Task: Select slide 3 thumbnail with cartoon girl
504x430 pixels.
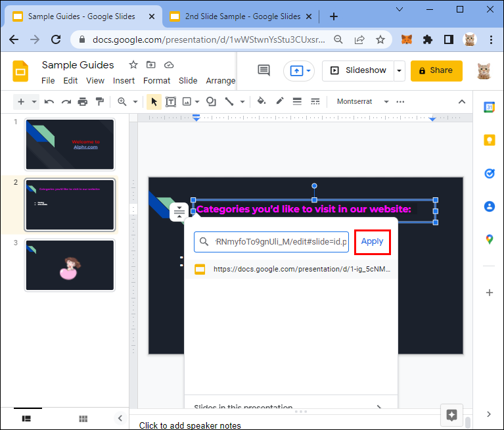Action: pos(70,266)
